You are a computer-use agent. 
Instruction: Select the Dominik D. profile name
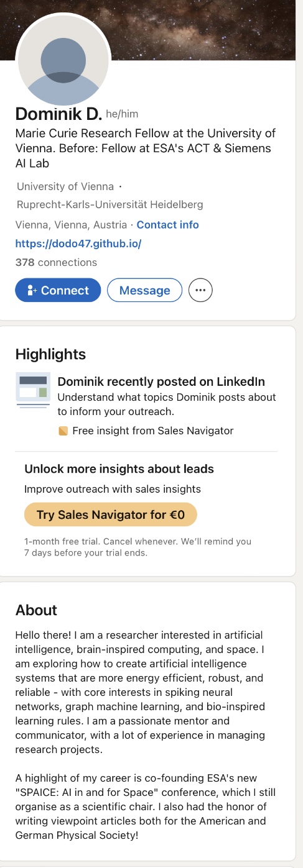58,114
